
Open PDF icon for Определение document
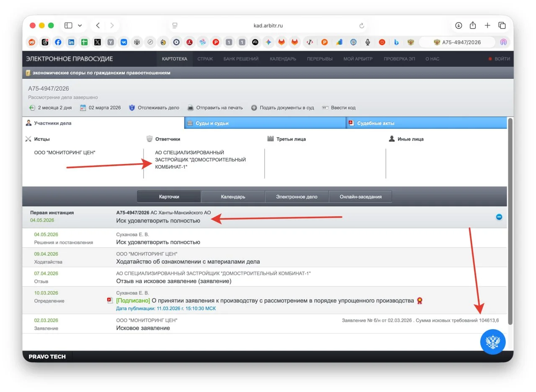pyautogui.click(x=110, y=300)
